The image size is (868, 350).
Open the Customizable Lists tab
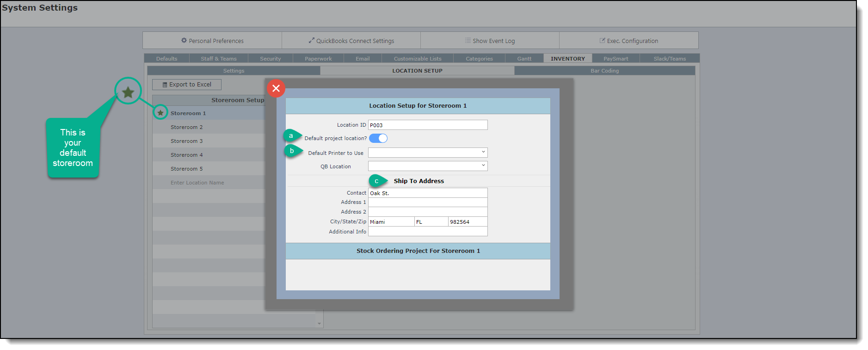[x=418, y=59]
